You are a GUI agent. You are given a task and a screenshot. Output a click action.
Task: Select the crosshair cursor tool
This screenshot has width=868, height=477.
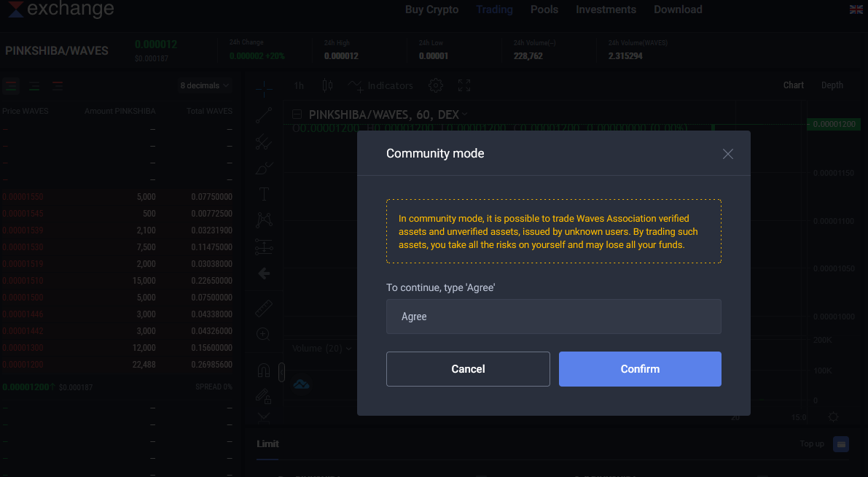[264, 88]
